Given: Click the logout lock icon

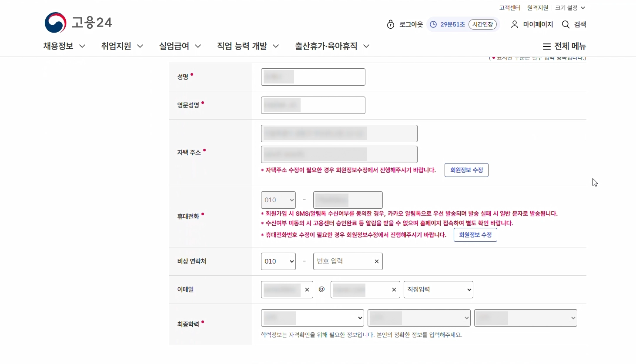Looking at the screenshot, I should [391, 24].
